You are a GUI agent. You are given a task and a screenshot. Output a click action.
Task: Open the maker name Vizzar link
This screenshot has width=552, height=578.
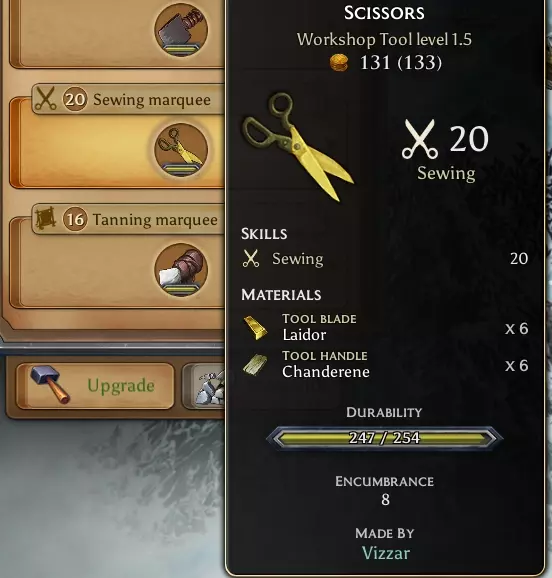point(386,553)
